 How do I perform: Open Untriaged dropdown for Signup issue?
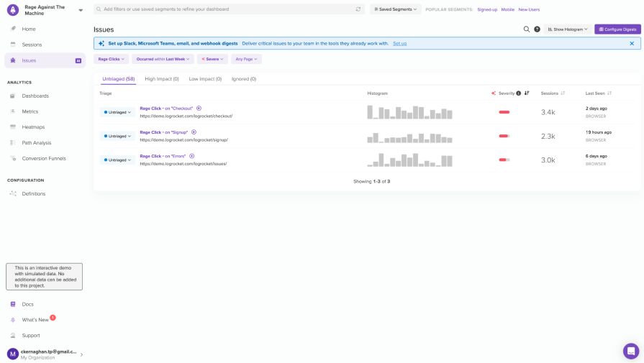pyautogui.click(x=117, y=137)
